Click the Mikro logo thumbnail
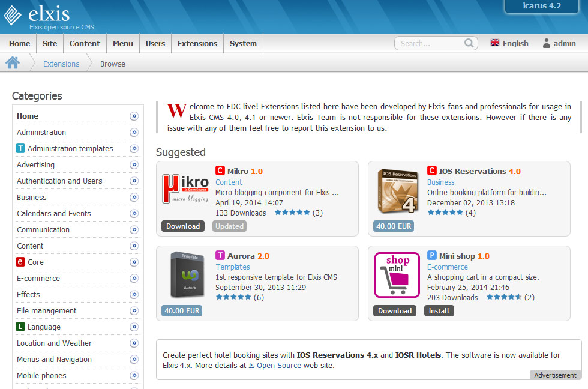The height and width of the screenshot is (389, 588). click(185, 188)
